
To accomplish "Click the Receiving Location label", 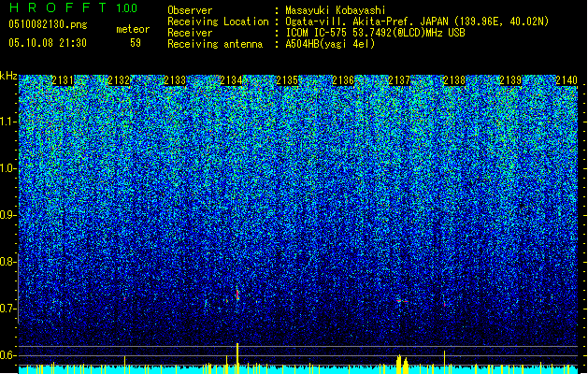I will pyautogui.click(x=218, y=22).
